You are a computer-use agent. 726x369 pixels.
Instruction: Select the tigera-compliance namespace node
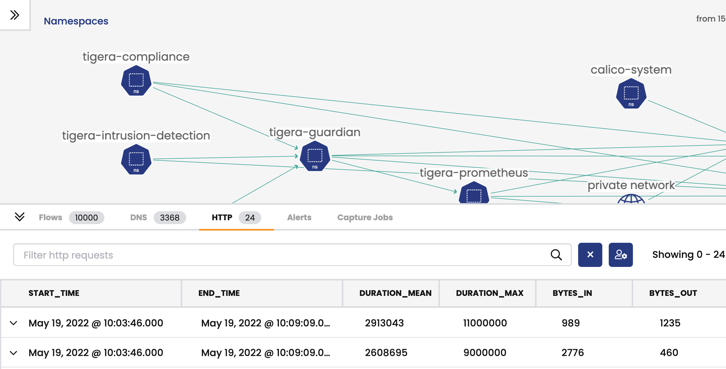pyautogui.click(x=136, y=81)
